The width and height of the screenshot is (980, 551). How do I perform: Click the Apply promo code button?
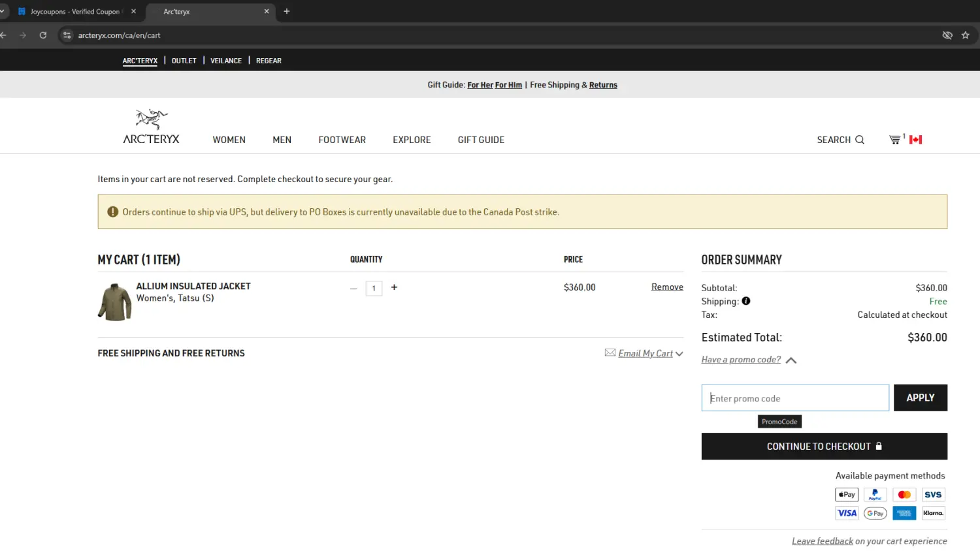pos(920,398)
